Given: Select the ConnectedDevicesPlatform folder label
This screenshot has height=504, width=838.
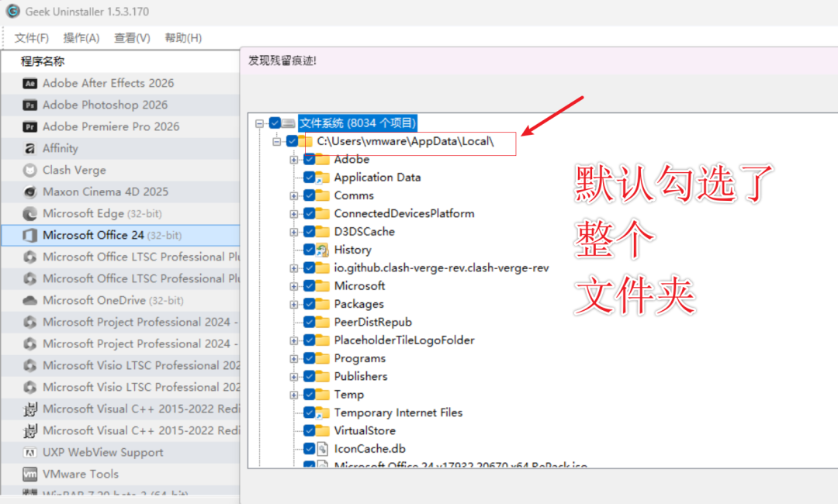Looking at the screenshot, I should click(x=404, y=213).
